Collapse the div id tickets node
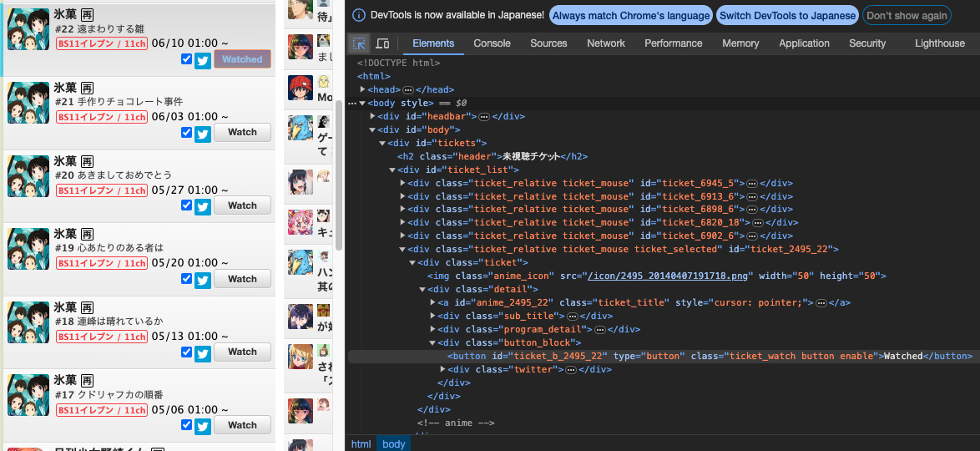Viewport: 980px width, 451px height. (382, 144)
